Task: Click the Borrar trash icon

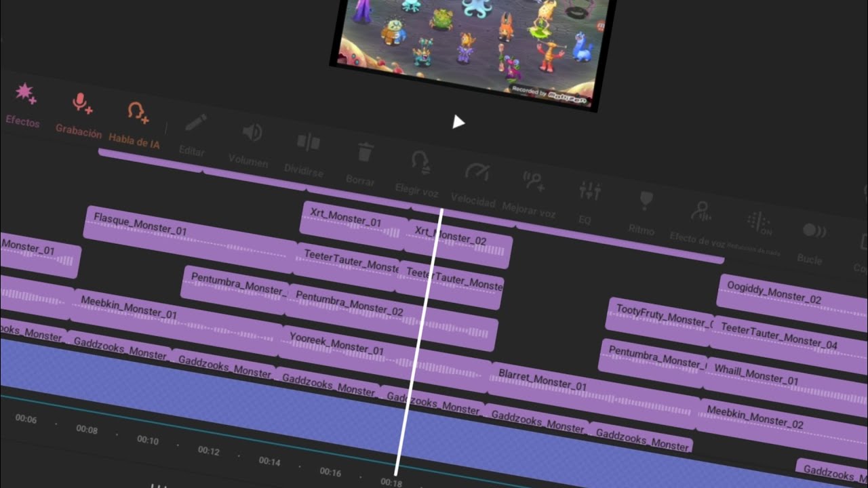Action: pos(365,152)
